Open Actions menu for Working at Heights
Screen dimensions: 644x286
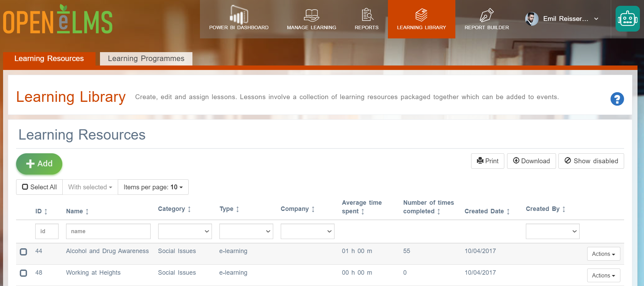[603, 275]
